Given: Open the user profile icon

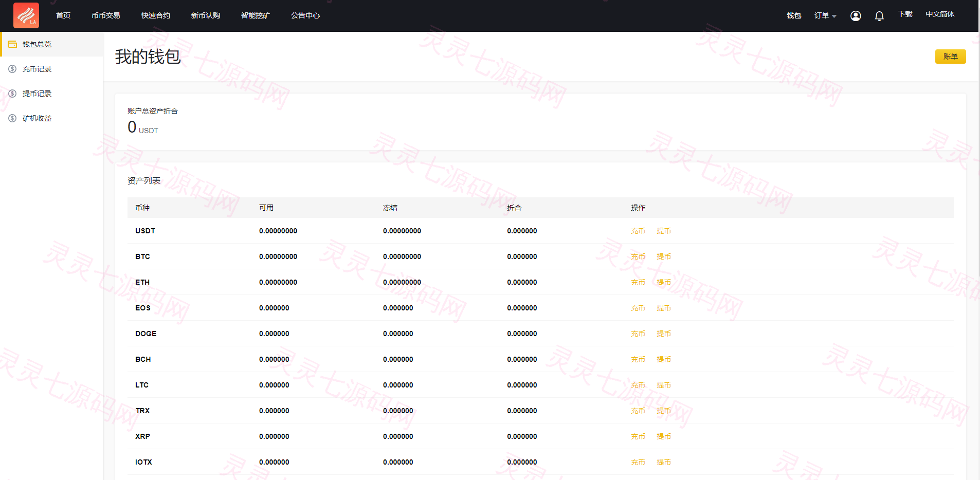Looking at the screenshot, I should coord(856,16).
